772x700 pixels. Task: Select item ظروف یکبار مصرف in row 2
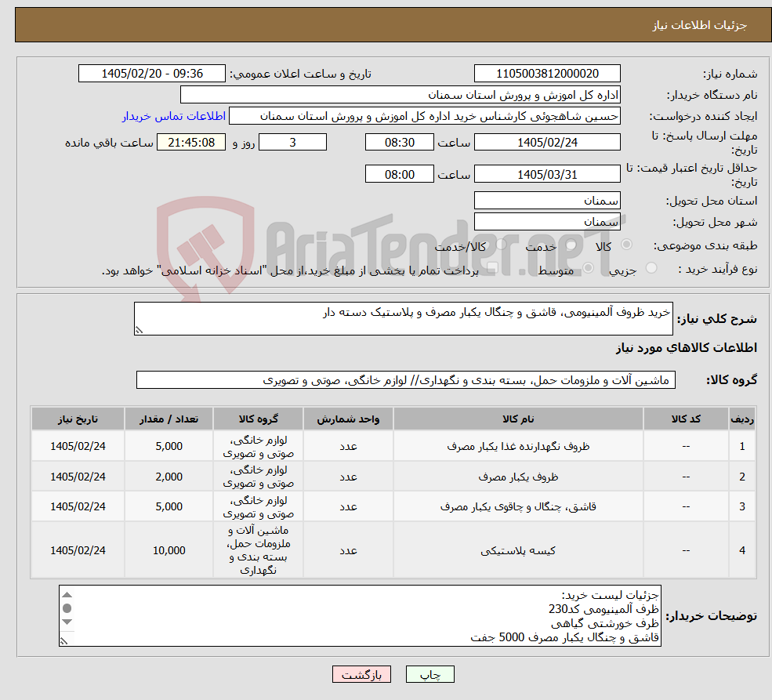(518, 477)
